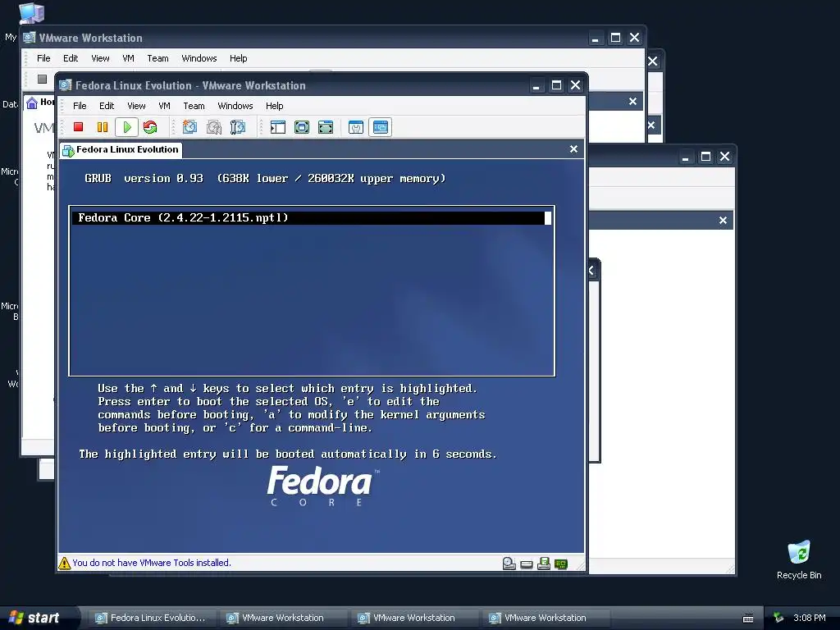Click the yellow warning triangle icon
840x630 pixels.
[x=64, y=563]
